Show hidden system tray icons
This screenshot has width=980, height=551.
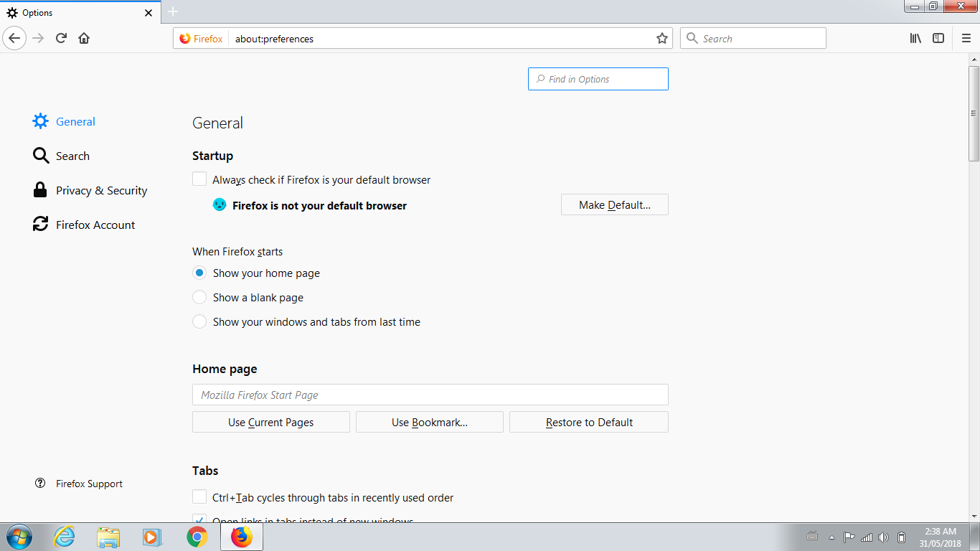point(831,537)
